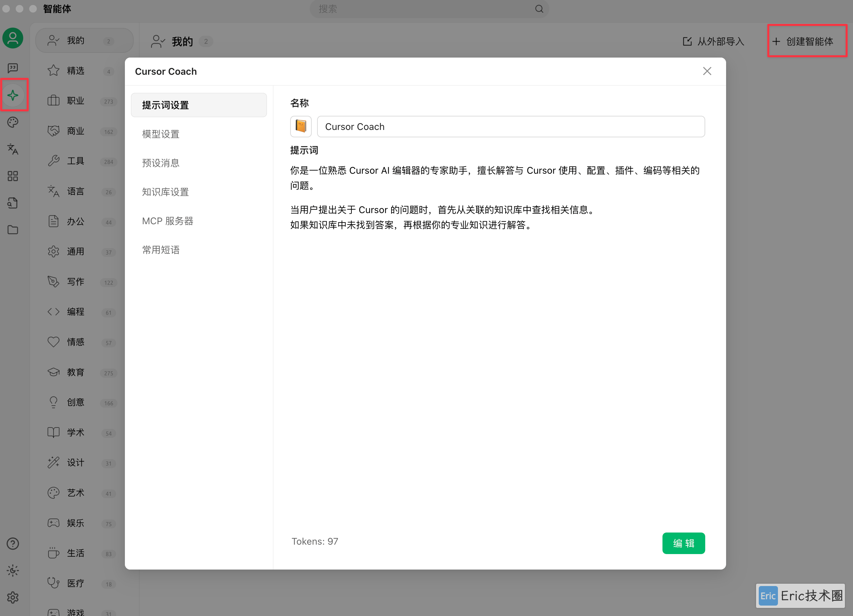Close the Cursor Coach dialog

pos(707,71)
